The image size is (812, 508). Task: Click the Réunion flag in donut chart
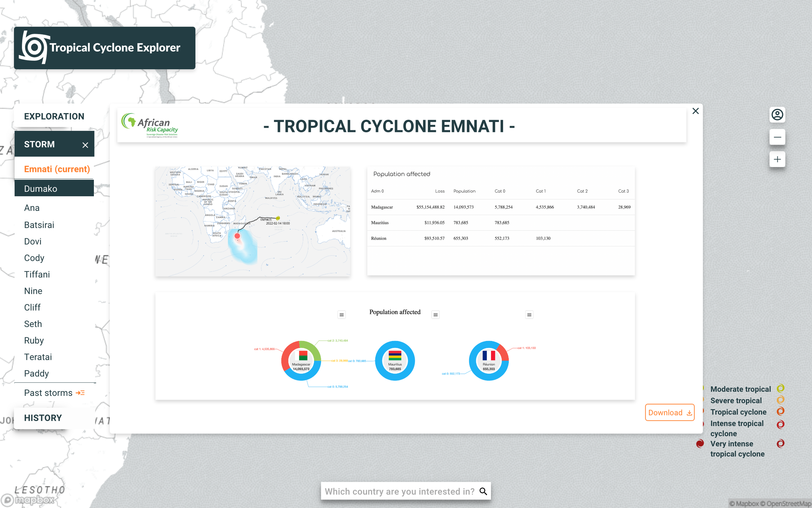click(489, 355)
